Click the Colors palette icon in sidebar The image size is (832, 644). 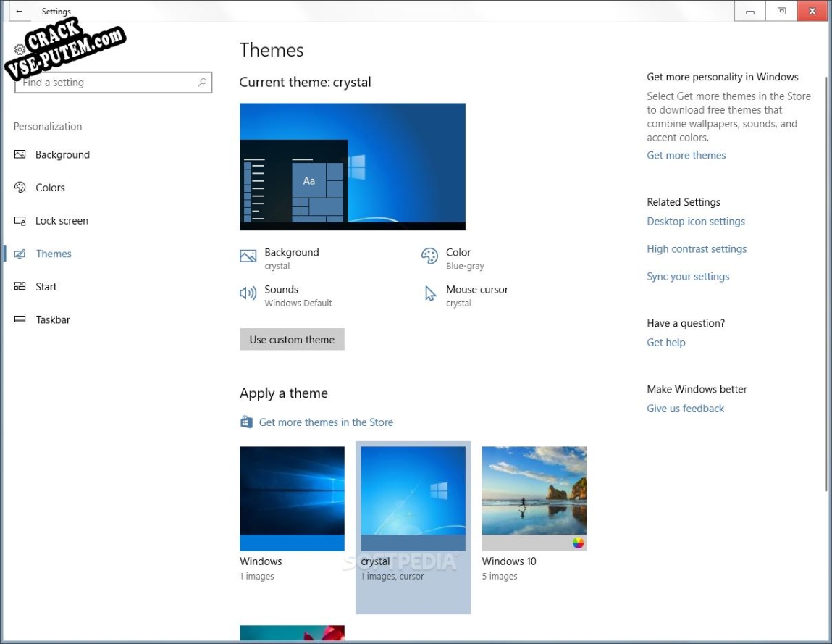pos(20,188)
